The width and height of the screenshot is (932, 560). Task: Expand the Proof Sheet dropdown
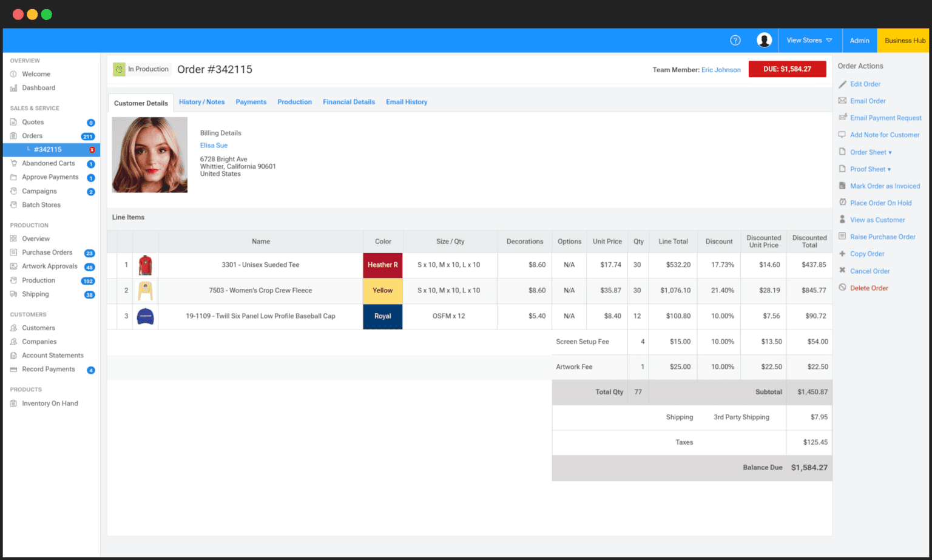(870, 169)
